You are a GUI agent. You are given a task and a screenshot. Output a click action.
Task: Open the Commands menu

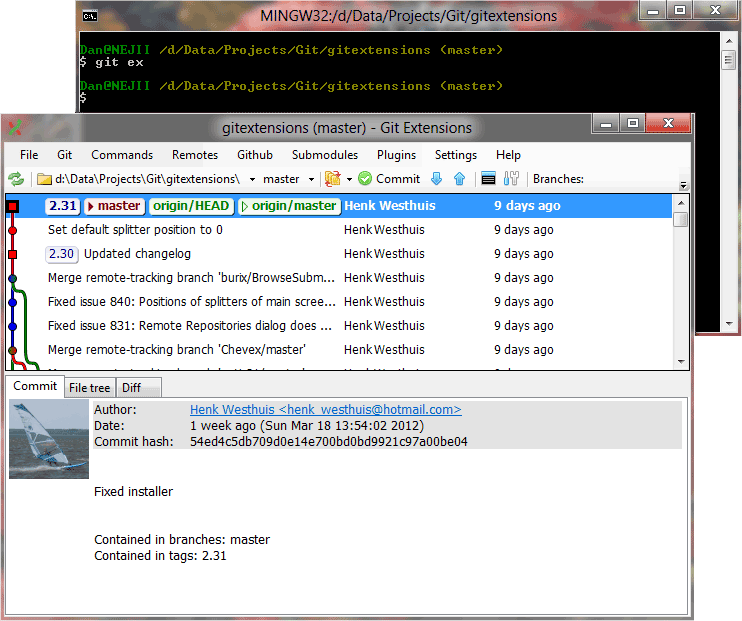click(122, 155)
